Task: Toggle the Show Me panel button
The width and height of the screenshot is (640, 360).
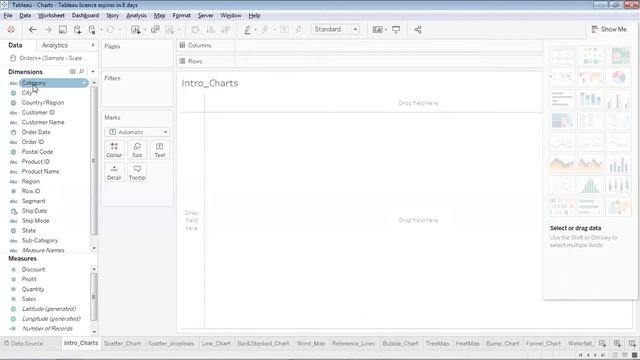Action: coord(609,29)
